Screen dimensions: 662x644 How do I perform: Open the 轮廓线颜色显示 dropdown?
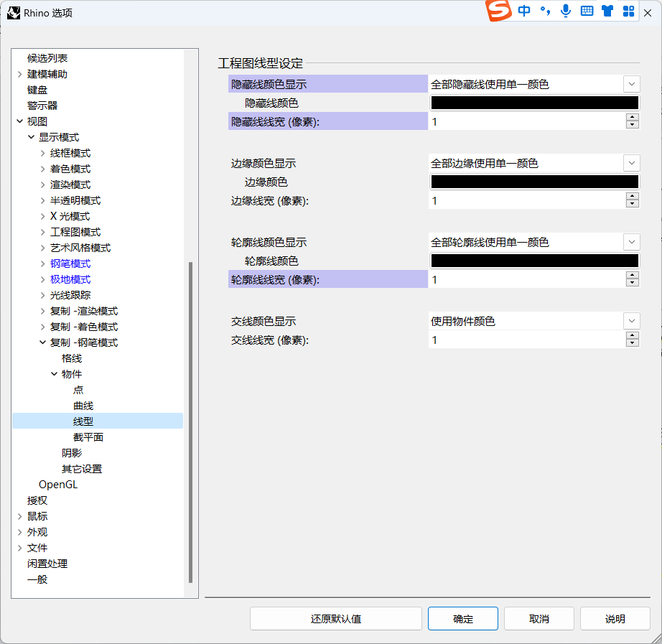pyautogui.click(x=632, y=242)
